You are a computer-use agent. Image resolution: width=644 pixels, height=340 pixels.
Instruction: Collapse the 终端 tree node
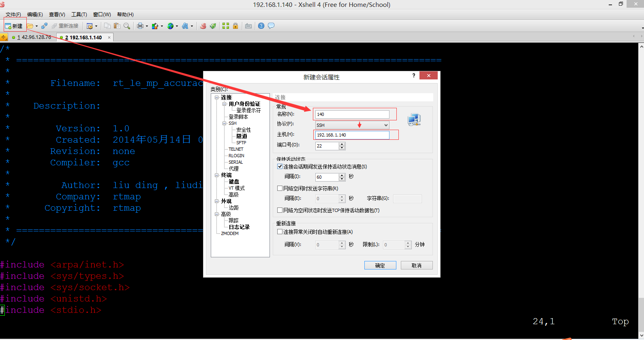tap(217, 175)
